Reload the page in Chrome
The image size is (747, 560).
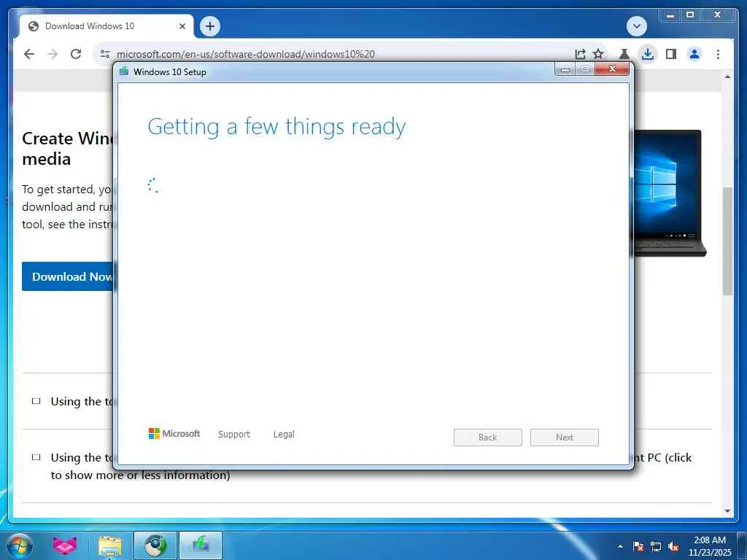tap(76, 54)
